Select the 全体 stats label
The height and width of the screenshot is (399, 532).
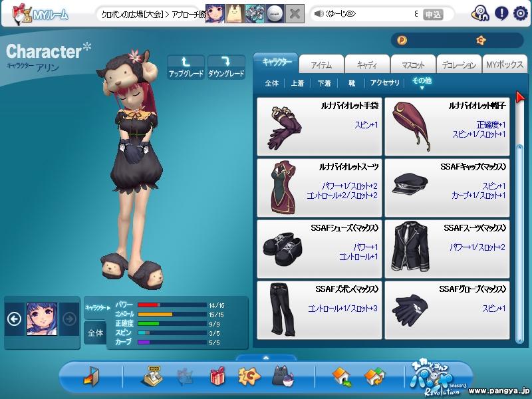point(95,333)
